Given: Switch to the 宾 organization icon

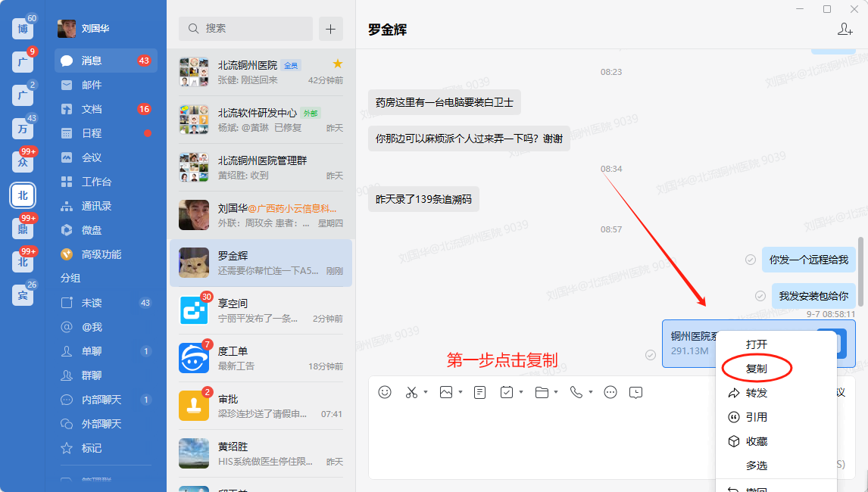Looking at the screenshot, I should (x=23, y=295).
